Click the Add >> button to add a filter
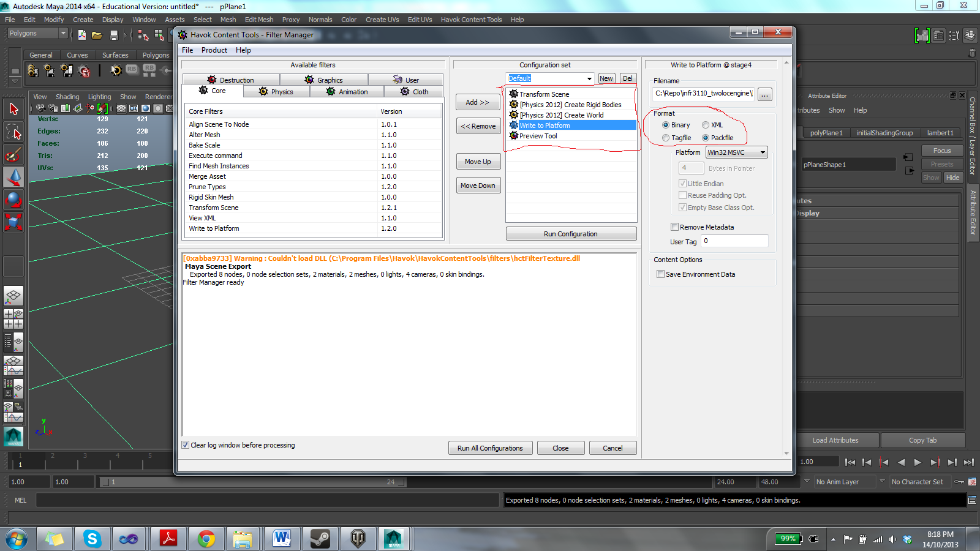The height and width of the screenshot is (551, 980). (477, 102)
